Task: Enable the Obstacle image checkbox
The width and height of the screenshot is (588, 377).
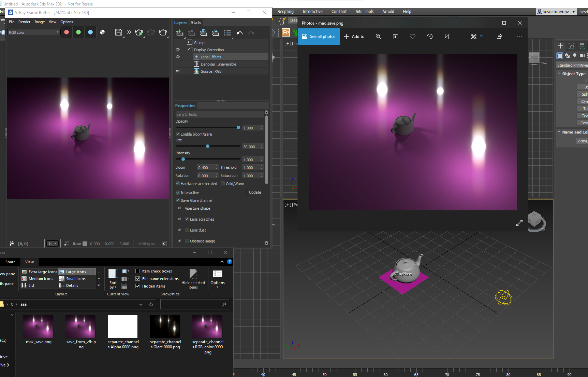Action: [187, 241]
